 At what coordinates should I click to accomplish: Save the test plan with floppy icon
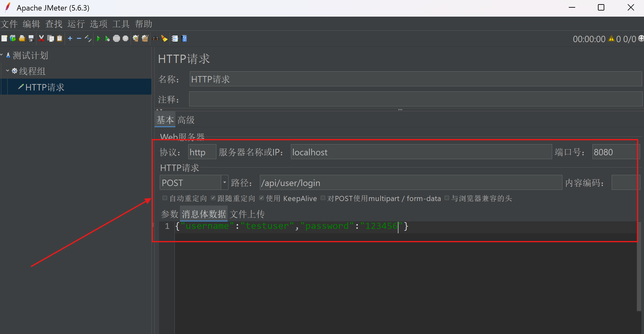pos(31,39)
